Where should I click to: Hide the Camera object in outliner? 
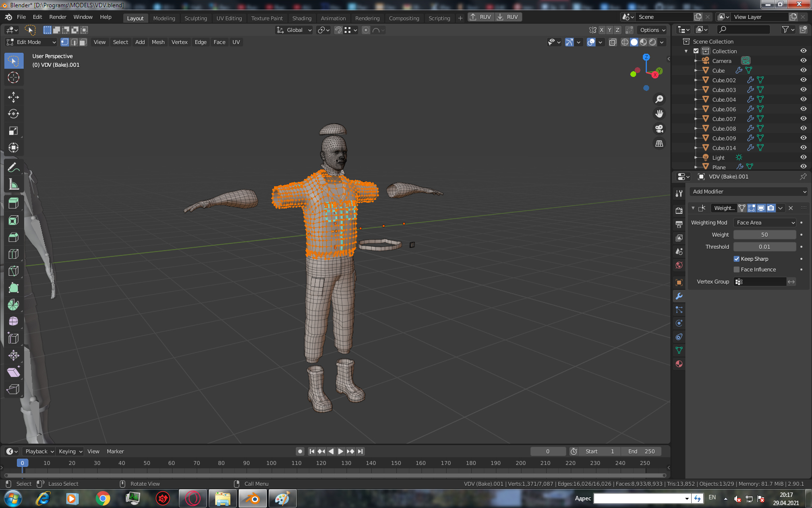tap(803, 60)
